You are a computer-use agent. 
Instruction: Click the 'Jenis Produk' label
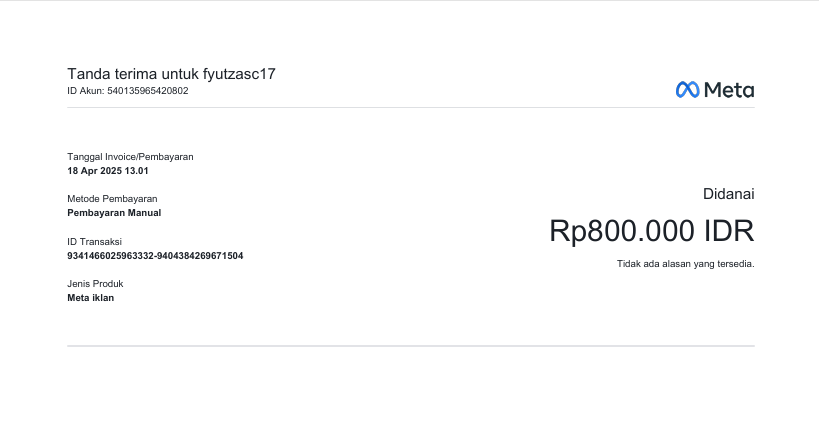pyautogui.click(x=95, y=284)
